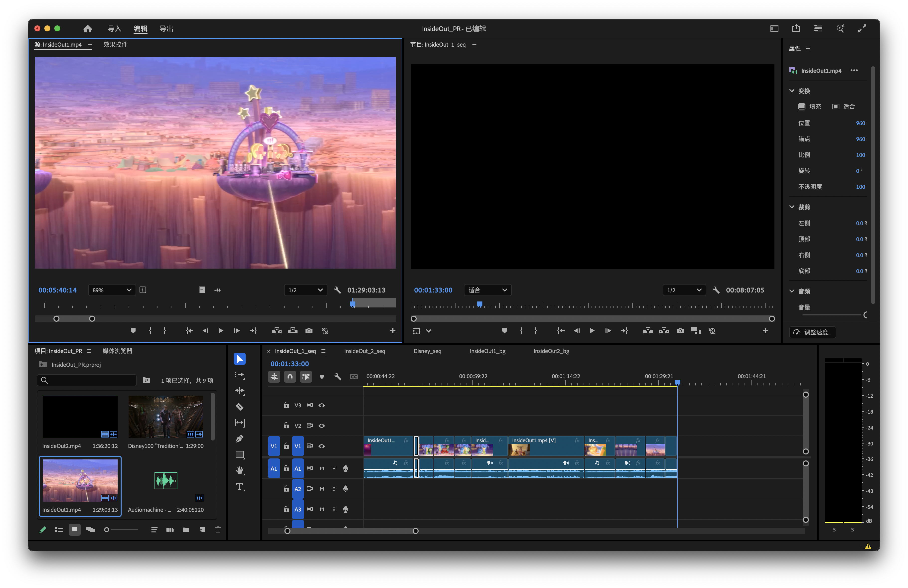
Task: Click the Overwrite button in Source monitor
Action: point(293,331)
